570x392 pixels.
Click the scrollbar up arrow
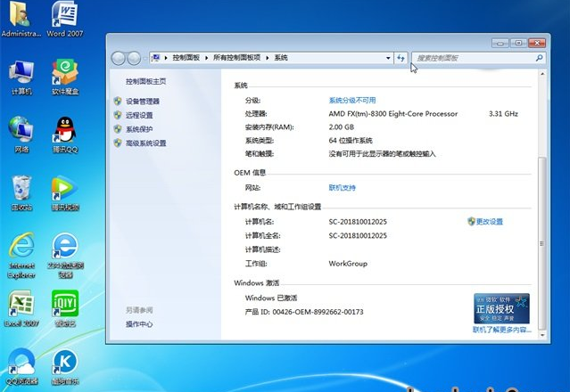542,74
